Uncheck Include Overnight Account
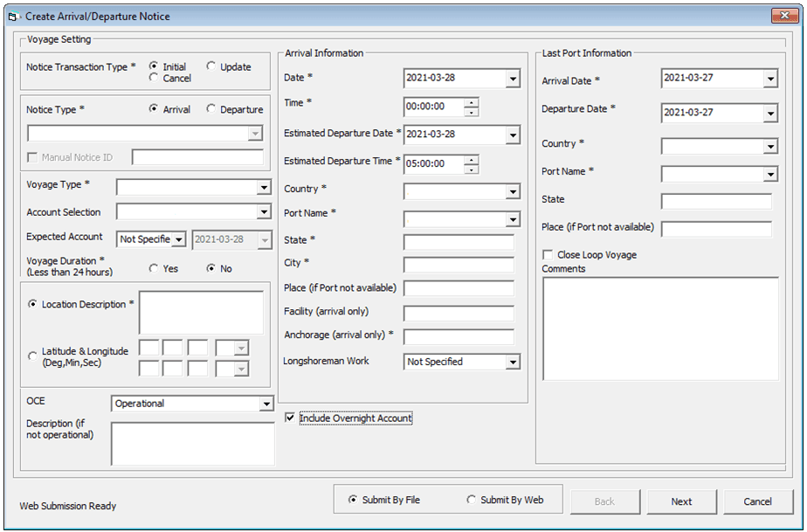 tap(289, 418)
